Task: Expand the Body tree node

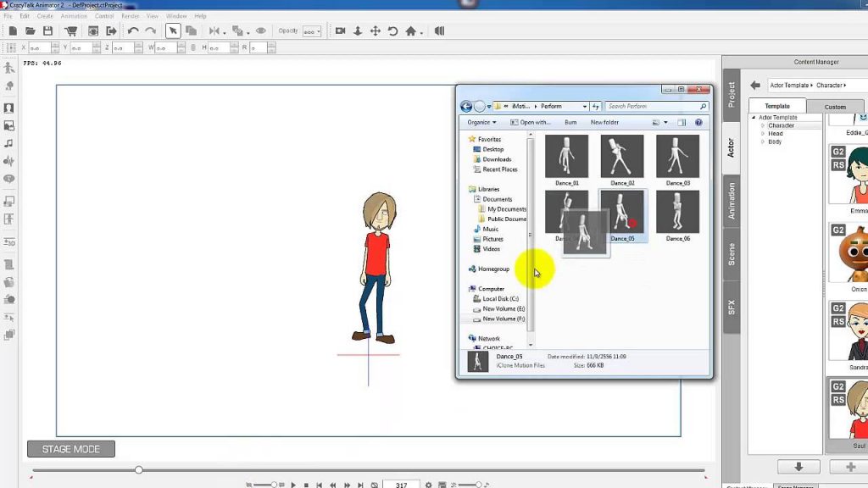Action: pos(763,141)
